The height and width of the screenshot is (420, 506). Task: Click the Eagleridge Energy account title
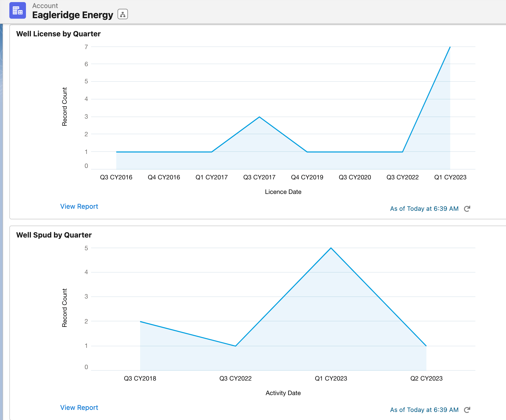pyautogui.click(x=73, y=15)
